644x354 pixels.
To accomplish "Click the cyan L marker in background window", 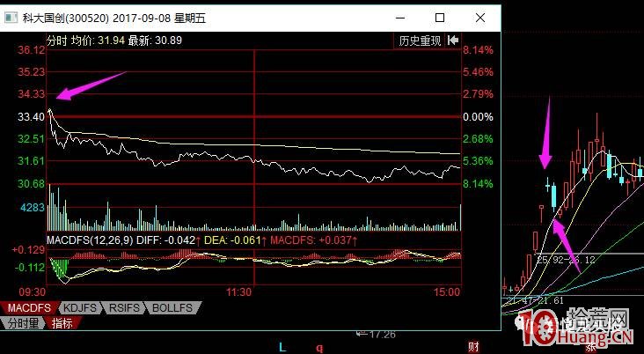I will (x=282, y=348).
